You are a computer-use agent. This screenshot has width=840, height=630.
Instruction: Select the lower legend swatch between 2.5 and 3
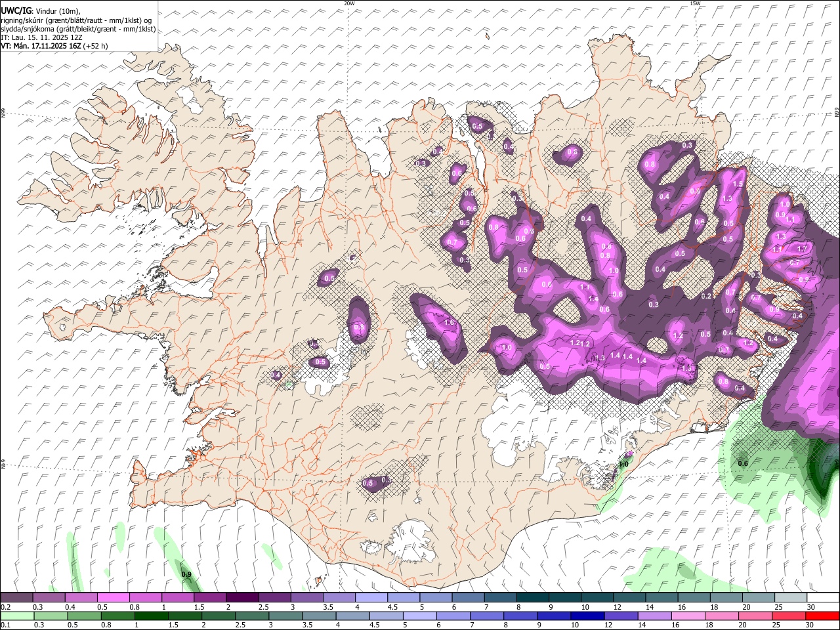coord(251,616)
